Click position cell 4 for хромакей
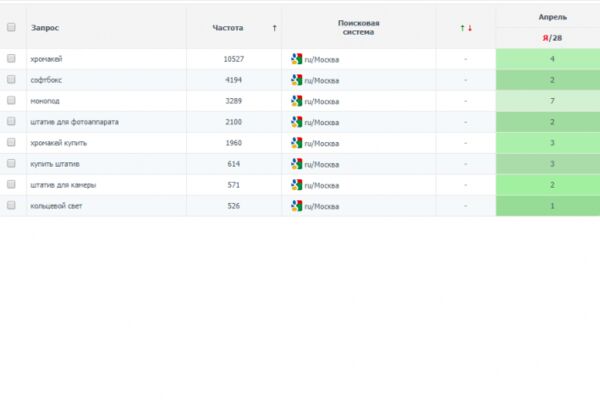Image resolution: width=600 pixels, height=400 pixels. [548, 59]
